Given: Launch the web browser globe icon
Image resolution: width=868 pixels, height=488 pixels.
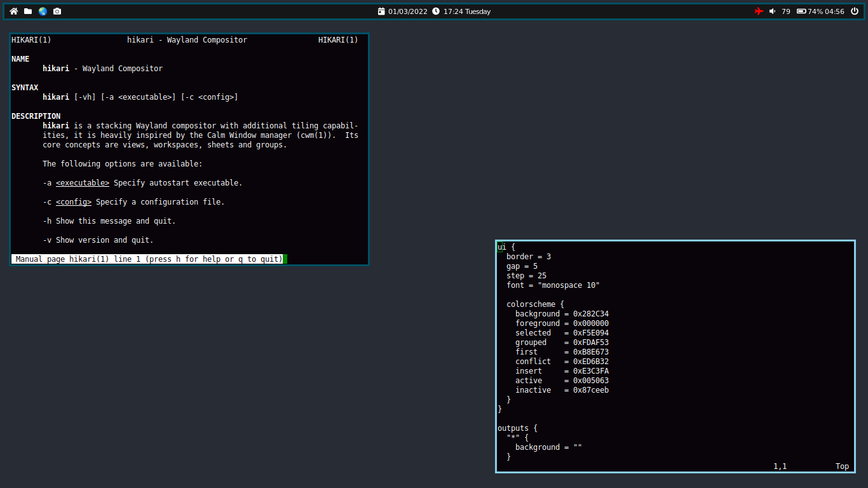Looking at the screenshot, I should (x=43, y=11).
